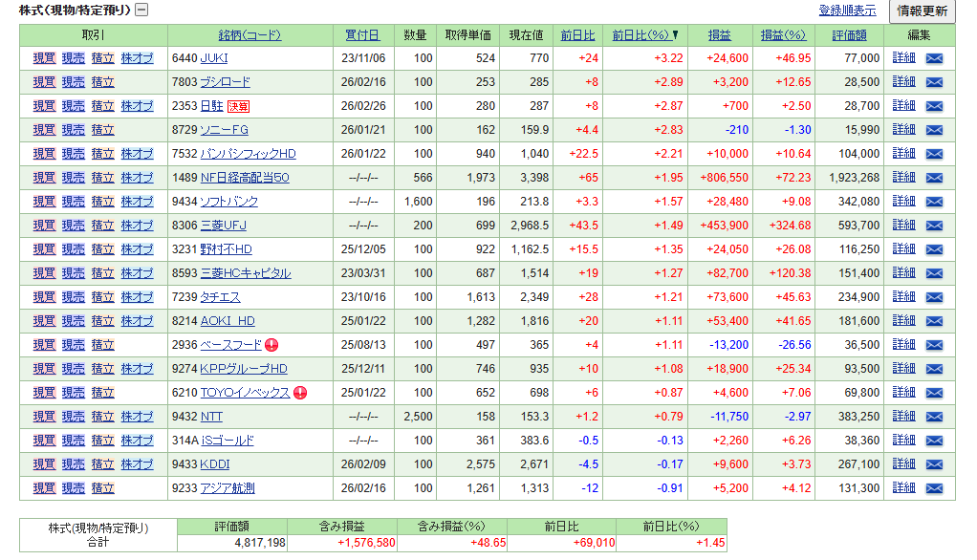Collapse the 株式(現物/特定預り) section
The image size is (977, 560).
point(141,11)
